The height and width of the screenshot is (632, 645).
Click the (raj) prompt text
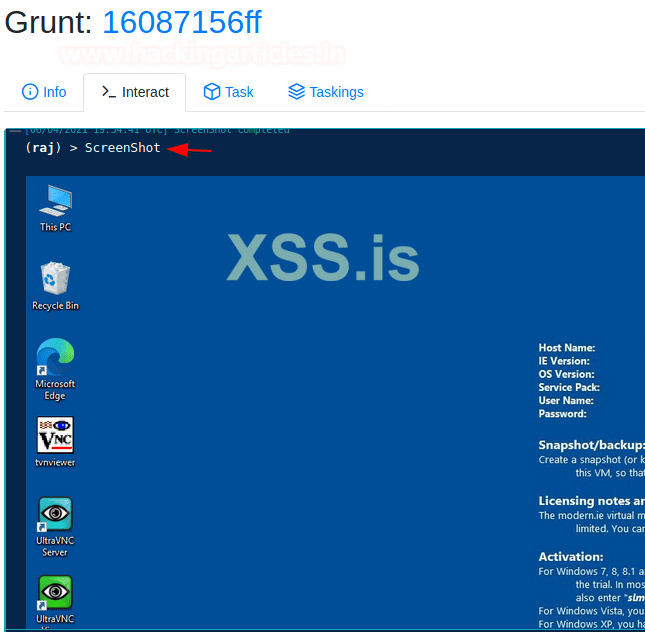tap(43, 148)
